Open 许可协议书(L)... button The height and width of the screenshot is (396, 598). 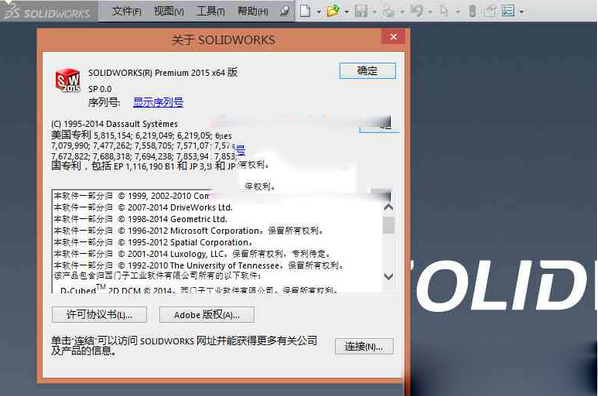[x=99, y=315]
